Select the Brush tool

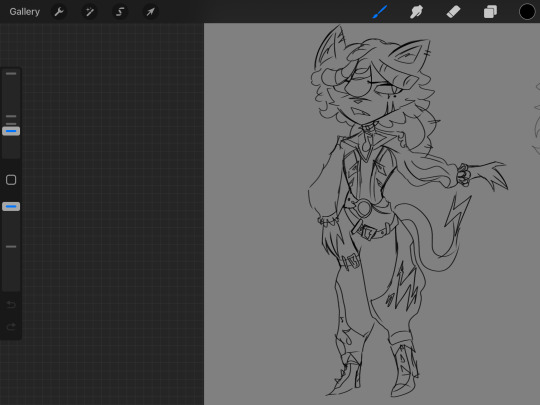pyautogui.click(x=380, y=12)
